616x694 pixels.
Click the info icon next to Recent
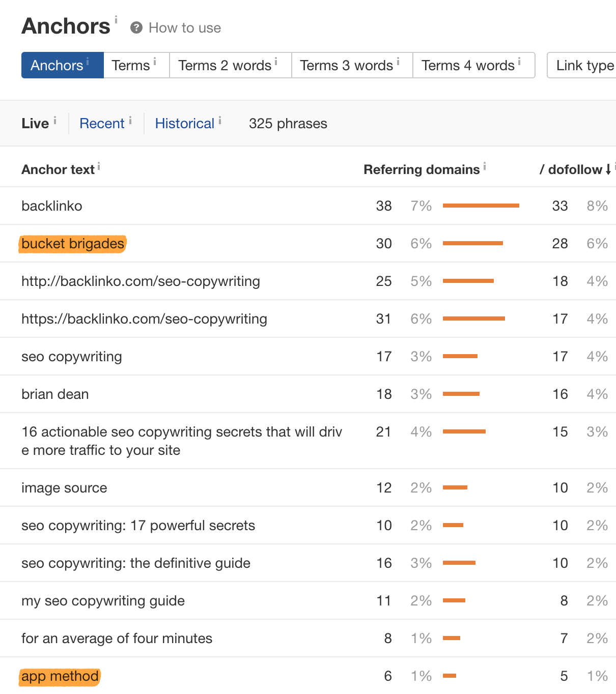click(x=130, y=120)
